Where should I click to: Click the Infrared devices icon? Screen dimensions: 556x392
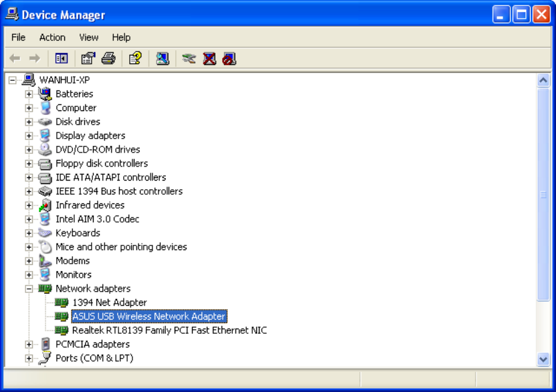(x=45, y=205)
